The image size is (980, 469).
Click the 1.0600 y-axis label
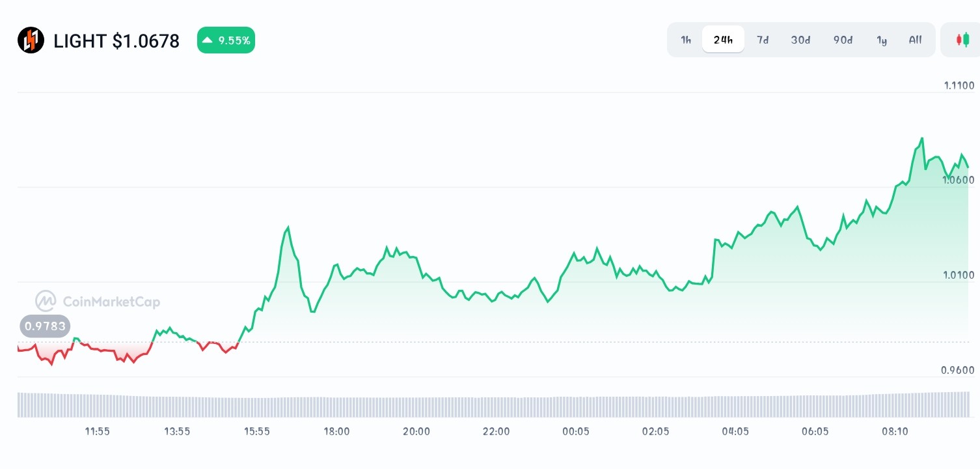[959, 180]
